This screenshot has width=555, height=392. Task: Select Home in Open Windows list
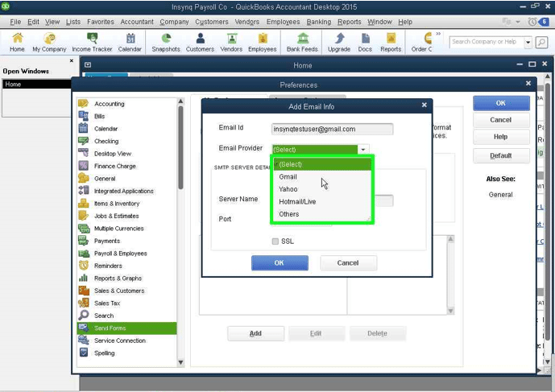click(x=37, y=85)
